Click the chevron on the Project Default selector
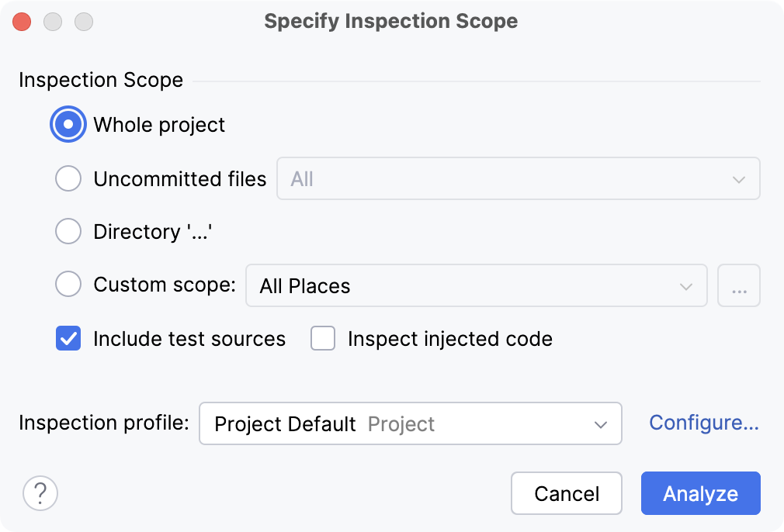This screenshot has width=784, height=532. pos(599,423)
